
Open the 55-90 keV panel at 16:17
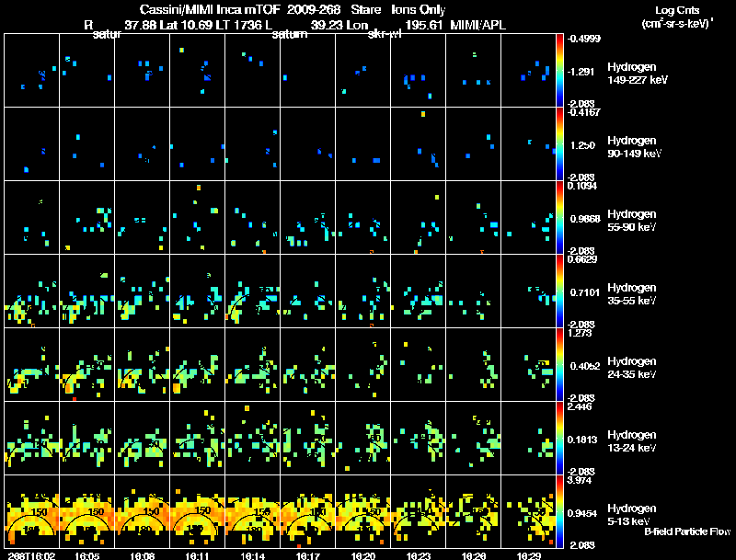[308, 218]
